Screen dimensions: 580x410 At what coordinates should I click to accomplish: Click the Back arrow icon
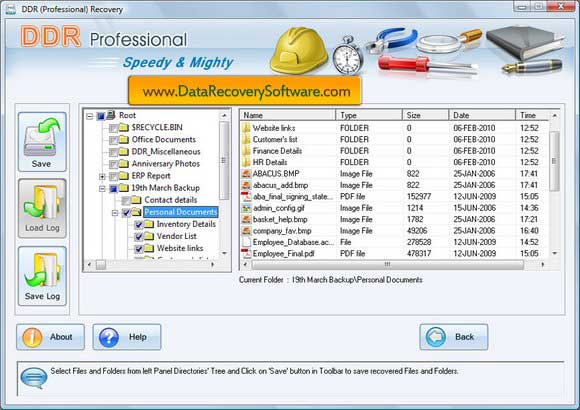(436, 337)
